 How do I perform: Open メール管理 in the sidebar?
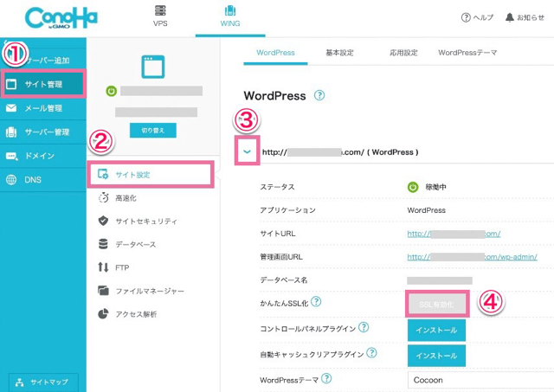pos(43,108)
